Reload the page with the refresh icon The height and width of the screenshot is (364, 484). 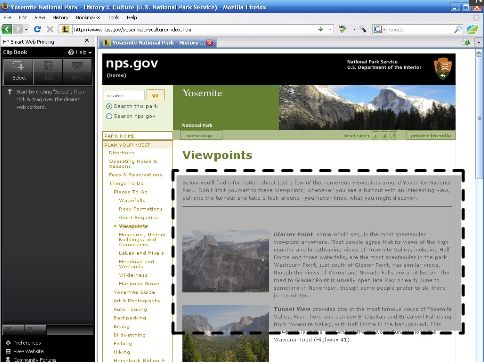[37, 29]
